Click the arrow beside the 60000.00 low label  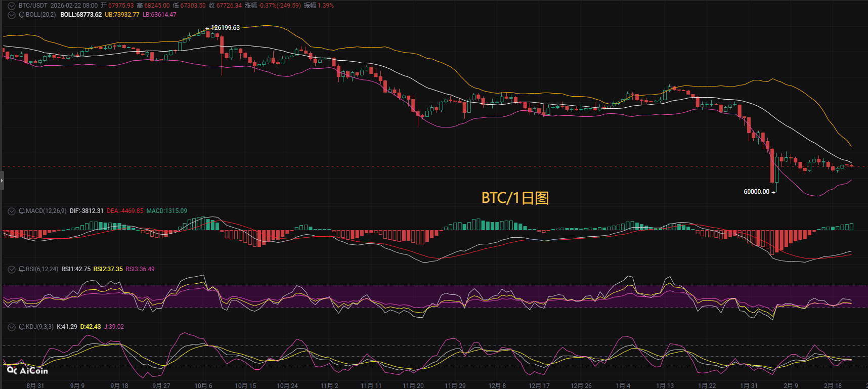pyautogui.click(x=773, y=192)
